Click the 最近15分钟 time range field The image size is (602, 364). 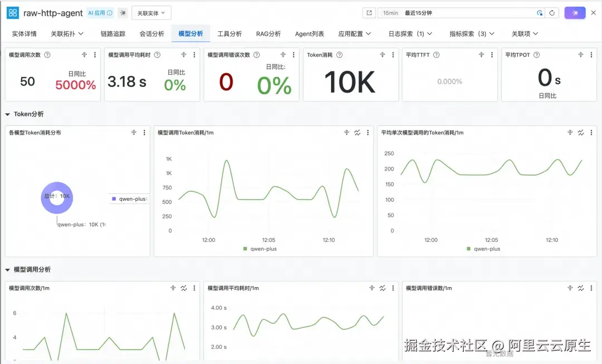[x=461, y=13]
